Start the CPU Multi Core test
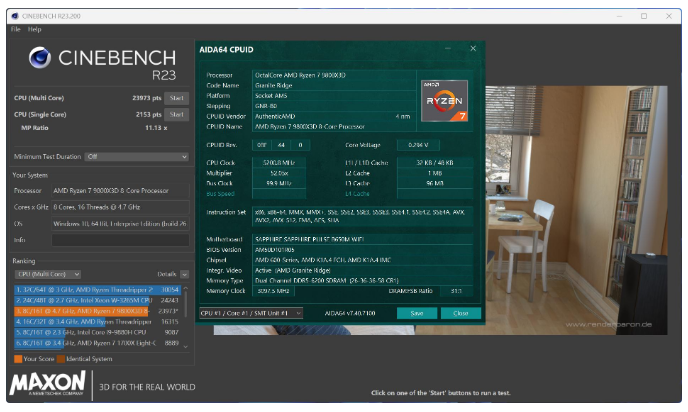The width and height of the screenshot is (688, 412). [x=176, y=98]
